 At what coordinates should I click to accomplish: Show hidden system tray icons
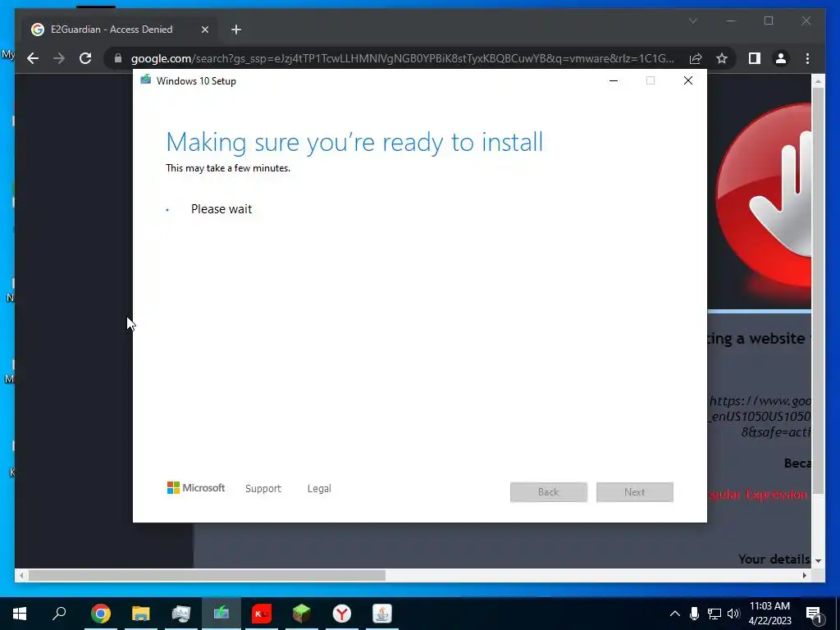tap(675, 614)
